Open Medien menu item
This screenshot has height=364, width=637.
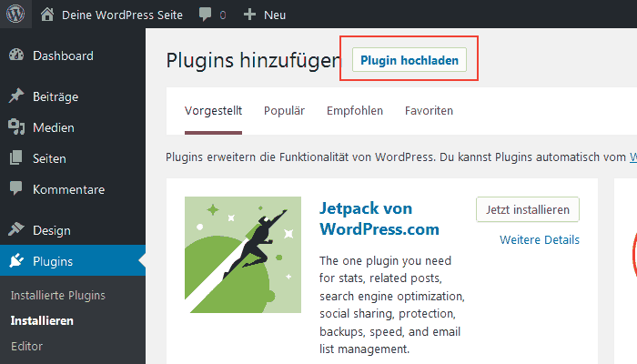tap(54, 127)
